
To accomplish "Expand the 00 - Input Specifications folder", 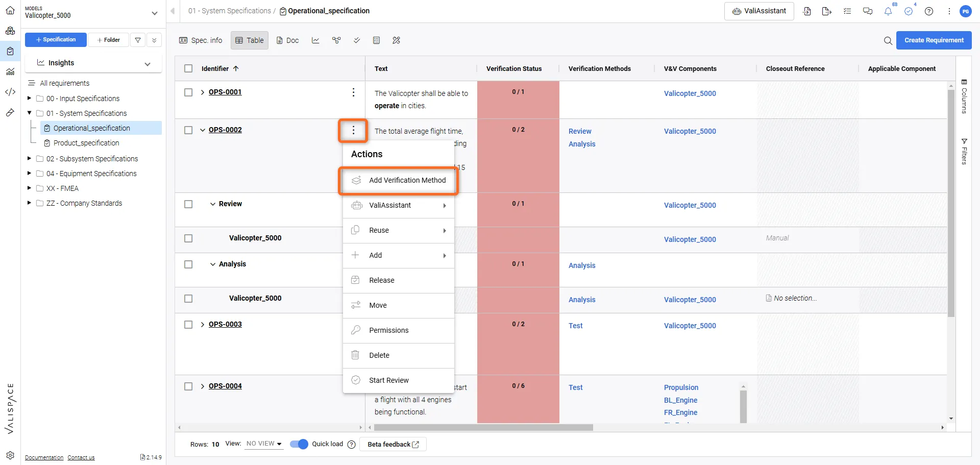I will 29,98.
